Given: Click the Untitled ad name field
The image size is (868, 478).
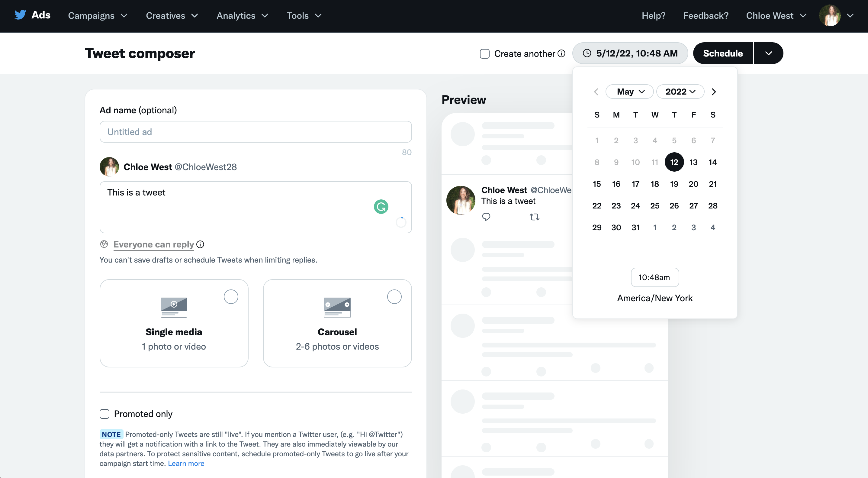Looking at the screenshot, I should (x=256, y=132).
